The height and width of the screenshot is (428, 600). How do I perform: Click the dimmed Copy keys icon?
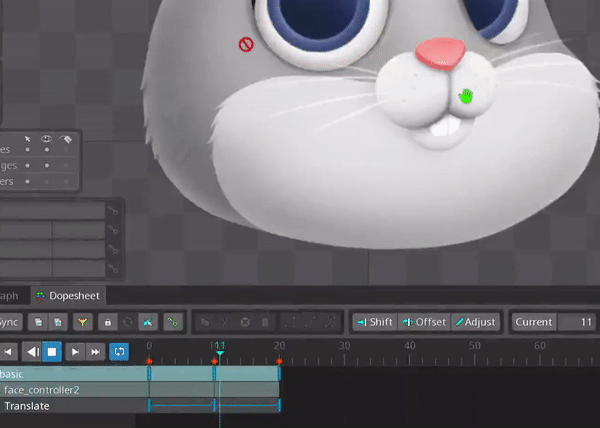tap(205, 322)
